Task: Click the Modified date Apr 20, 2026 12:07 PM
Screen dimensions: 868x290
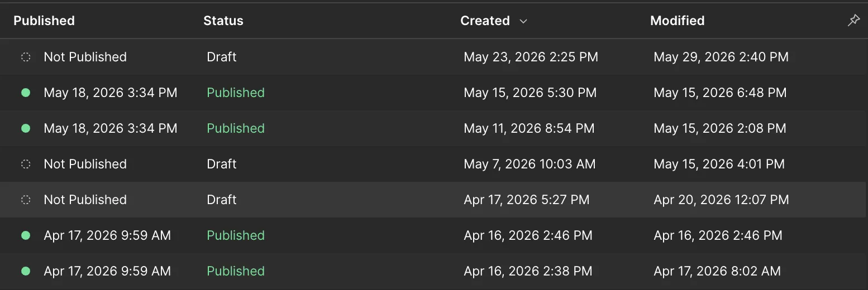Action: pos(722,200)
